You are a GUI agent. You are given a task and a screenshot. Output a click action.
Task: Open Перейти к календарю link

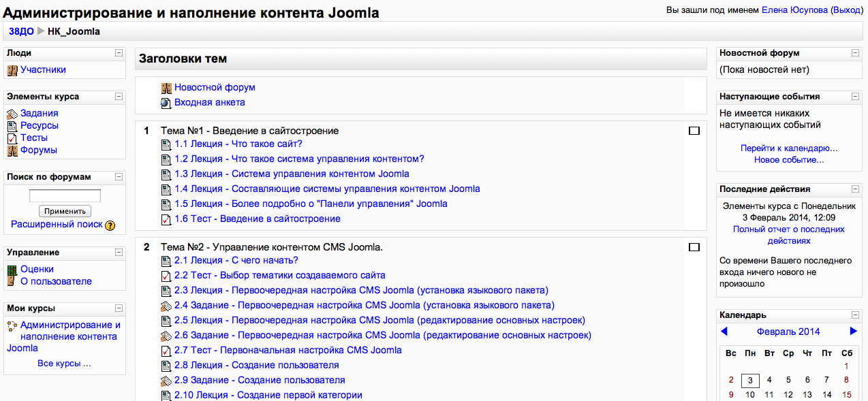(x=789, y=148)
